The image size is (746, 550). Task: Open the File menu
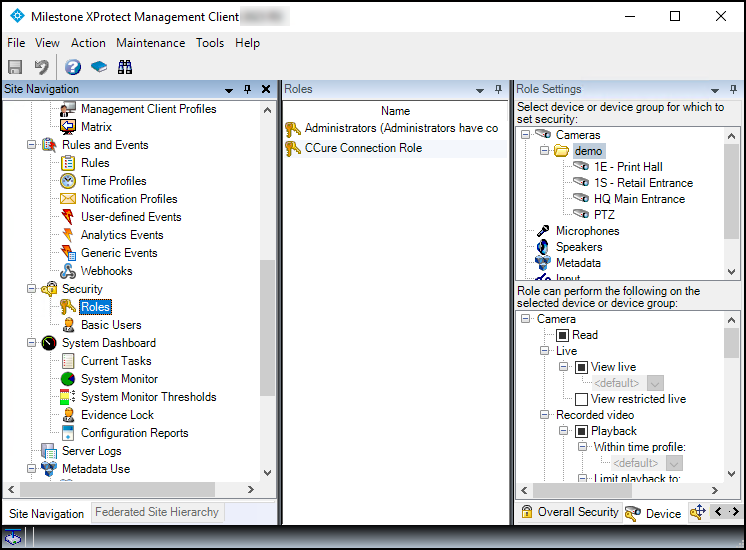16,43
